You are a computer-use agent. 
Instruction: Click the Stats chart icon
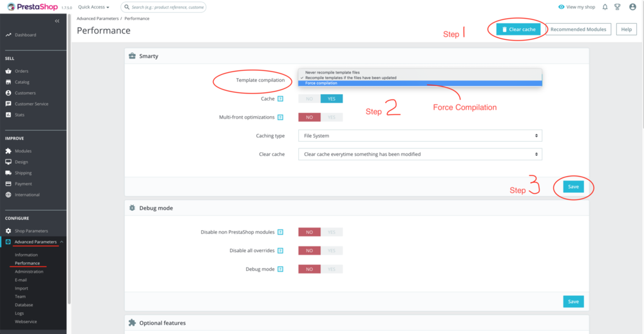8,115
